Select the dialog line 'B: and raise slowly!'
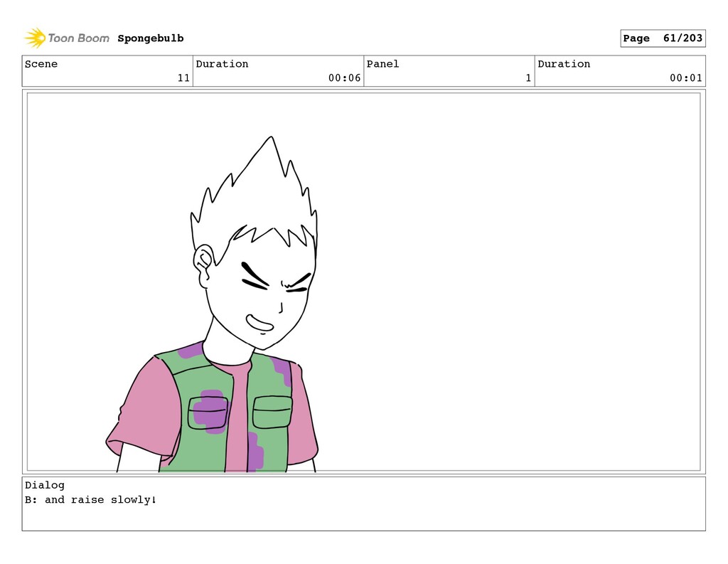 pyautogui.click(x=90, y=500)
